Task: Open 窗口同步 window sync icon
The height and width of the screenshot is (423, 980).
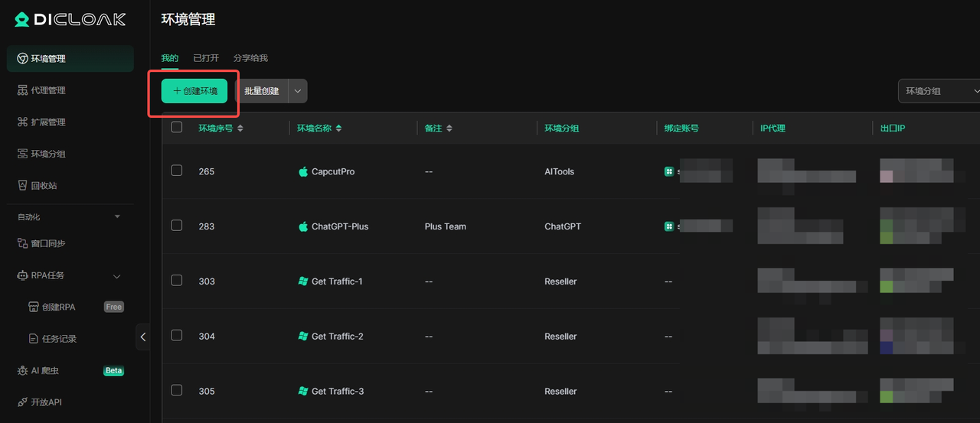Action: 22,243
